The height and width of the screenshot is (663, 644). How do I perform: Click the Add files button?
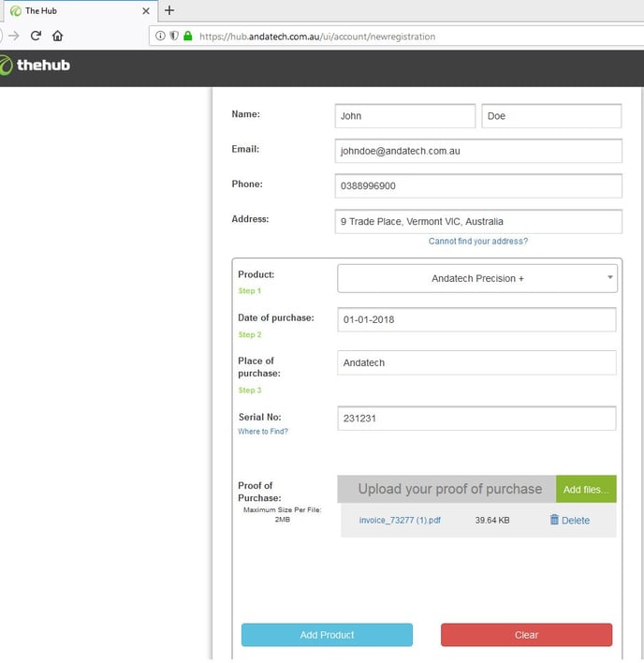586,489
